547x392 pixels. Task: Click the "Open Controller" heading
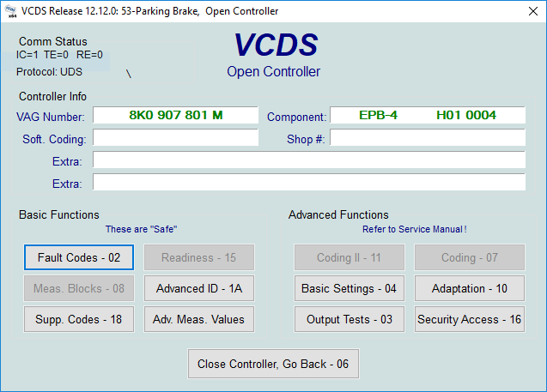pyautogui.click(x=273, y=71)
